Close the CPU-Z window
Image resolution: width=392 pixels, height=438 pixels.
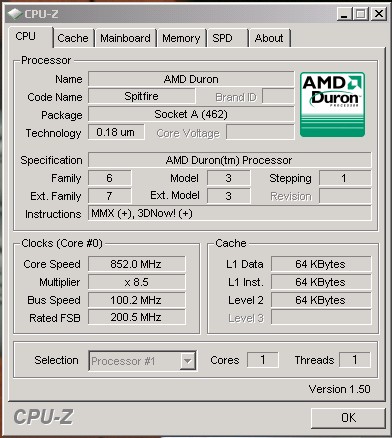click(x=379, y=14)
